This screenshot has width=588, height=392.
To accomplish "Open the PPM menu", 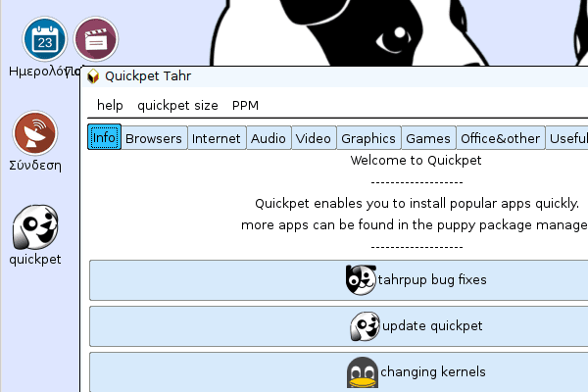I will (x=245, y=106).
